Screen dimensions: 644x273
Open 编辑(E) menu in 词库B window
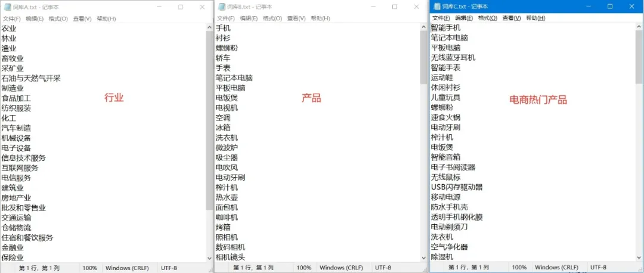pyautogui.click(x=249, y=18)
